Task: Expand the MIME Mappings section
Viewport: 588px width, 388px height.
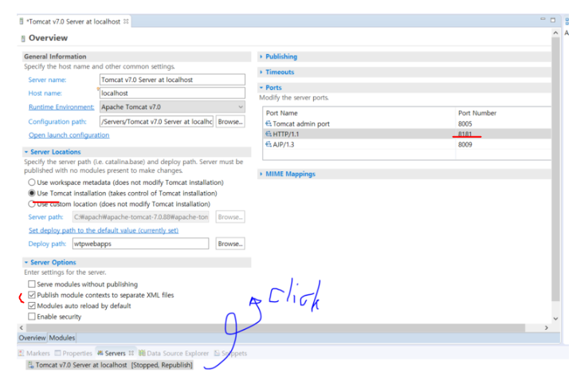Action: tap(261, 174)
